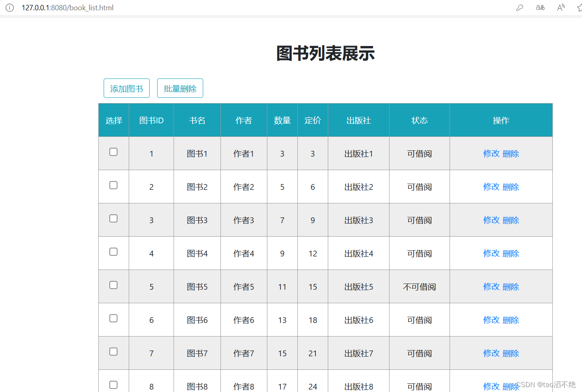The height and width of the screenshot is (392, 582).
Task: Click the 操作 column header
Action: (501, 120)
